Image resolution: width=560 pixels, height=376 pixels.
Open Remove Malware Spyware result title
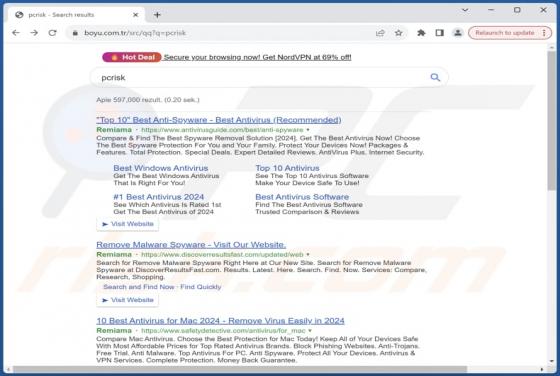click(x=191, y=245)
